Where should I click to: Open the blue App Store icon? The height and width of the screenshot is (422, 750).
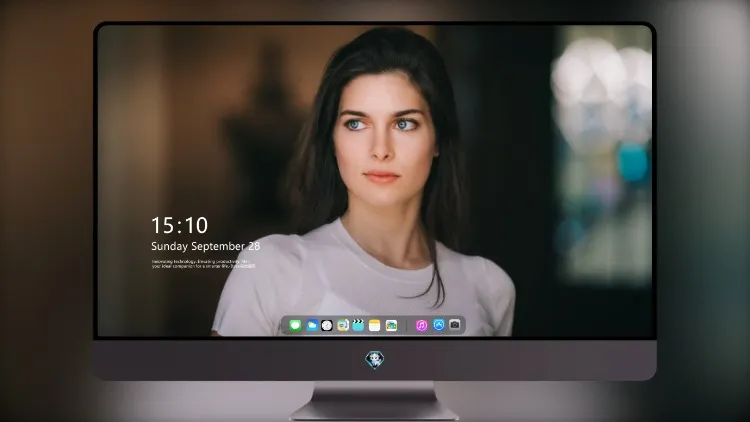(x=439, y=325)
